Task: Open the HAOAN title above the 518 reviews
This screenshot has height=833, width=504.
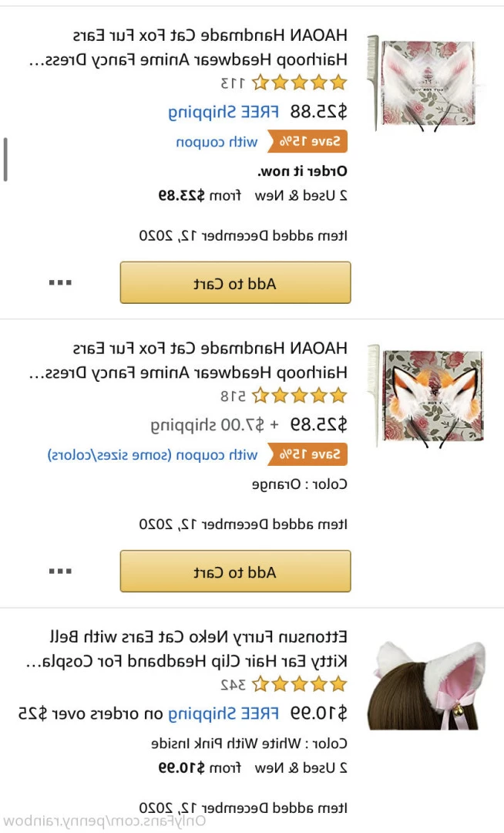Action: pyautogui.click(x=209, y=360)
